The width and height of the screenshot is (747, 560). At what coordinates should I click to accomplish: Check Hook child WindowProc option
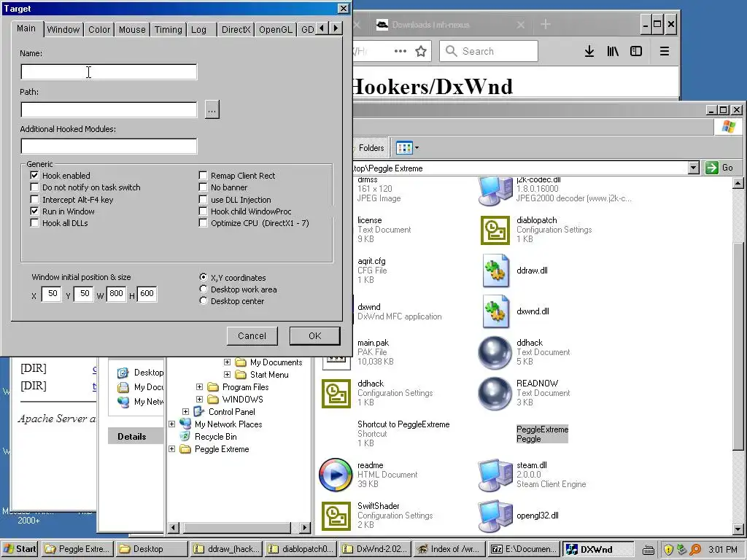(x=203, y=211)
